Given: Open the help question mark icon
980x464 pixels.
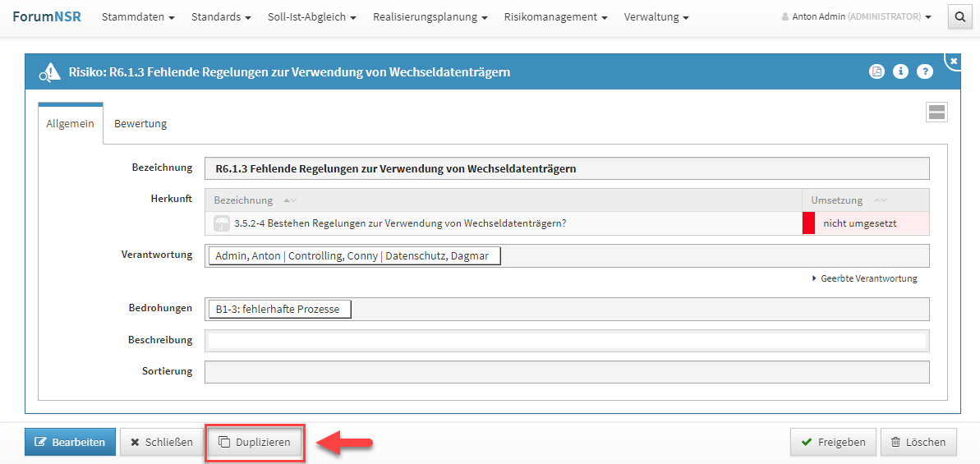Looking at the screenshot, I should [925, 72].
